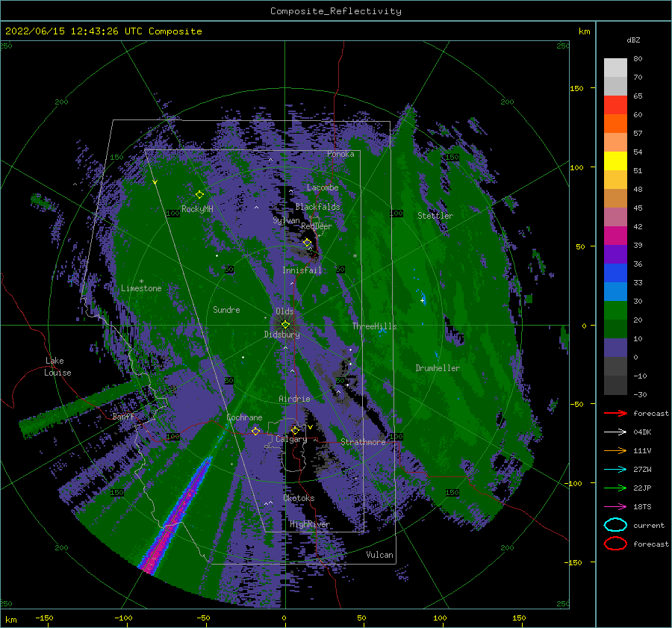Click the Calgary city label
Image resolution: width=672 pixels, height=628 pixels.
click(291, 439)
